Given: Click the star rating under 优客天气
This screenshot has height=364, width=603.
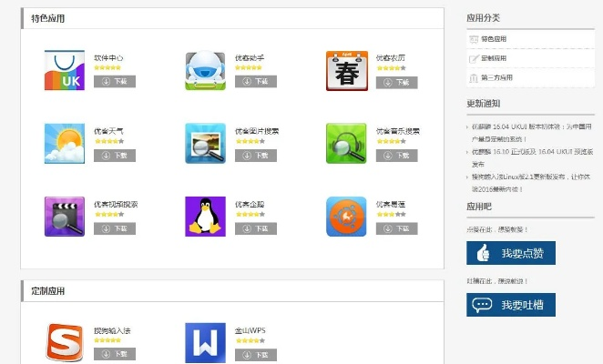Looking at the screenshot, I should tap(109, 141).
